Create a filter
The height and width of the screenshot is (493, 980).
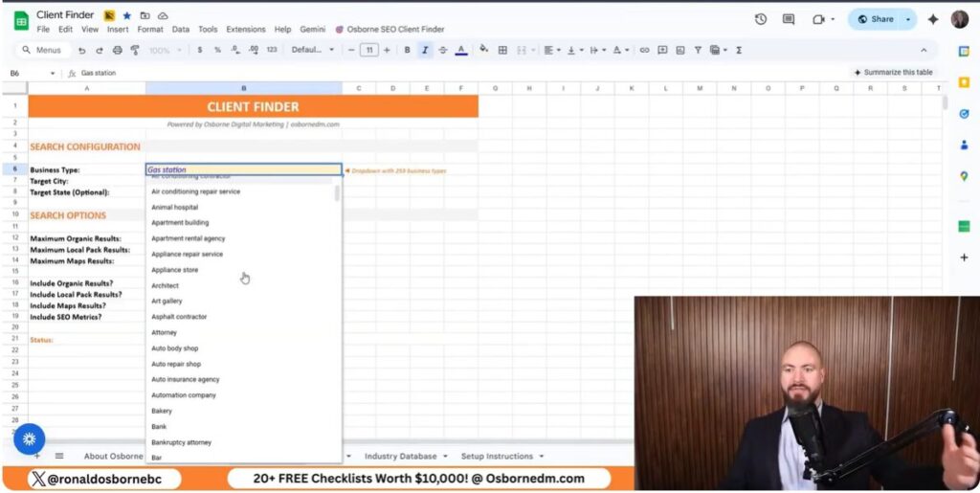click(x=698, y=50)
